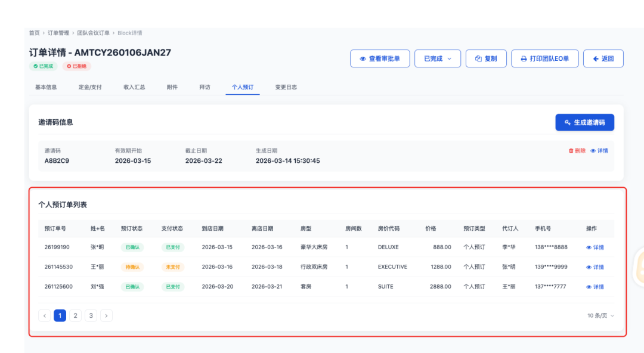Click the green 已完成 status badge
The height and width of the screenshot is (353, 644).
[44, 66]
